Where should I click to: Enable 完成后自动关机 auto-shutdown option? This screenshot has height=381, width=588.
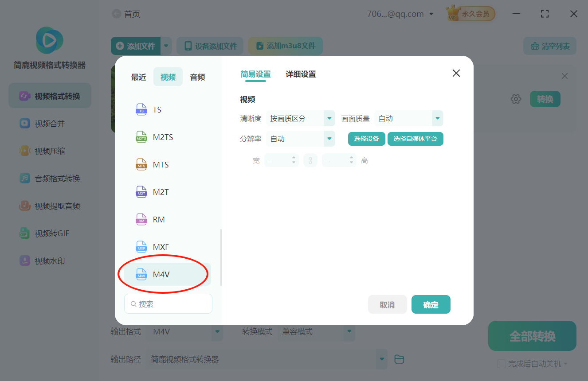[501, 363]
